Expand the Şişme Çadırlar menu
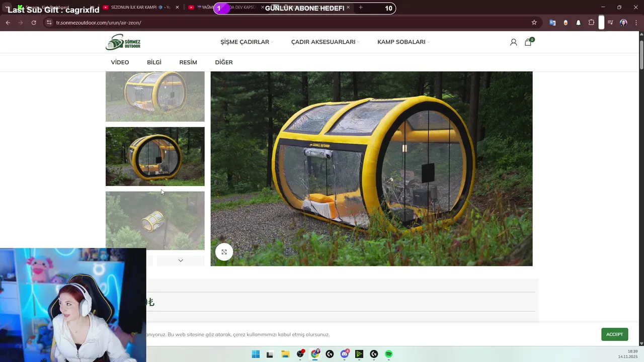This screenshot has width=644, height=362. pyautogui.click(x=247, y=42)
